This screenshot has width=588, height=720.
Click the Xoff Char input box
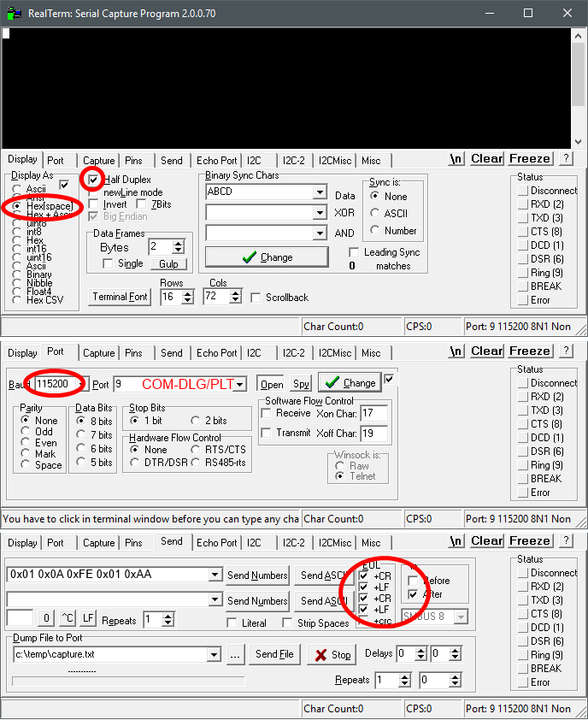(374, 433)
